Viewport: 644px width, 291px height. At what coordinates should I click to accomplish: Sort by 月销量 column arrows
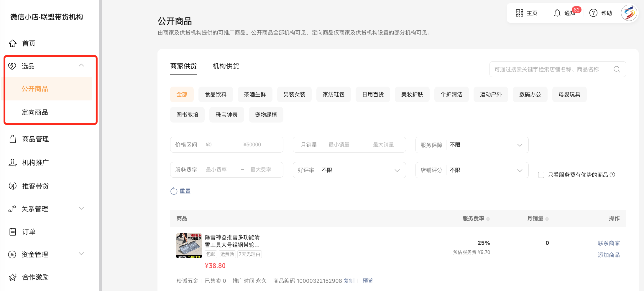click(x=547, y=219)
